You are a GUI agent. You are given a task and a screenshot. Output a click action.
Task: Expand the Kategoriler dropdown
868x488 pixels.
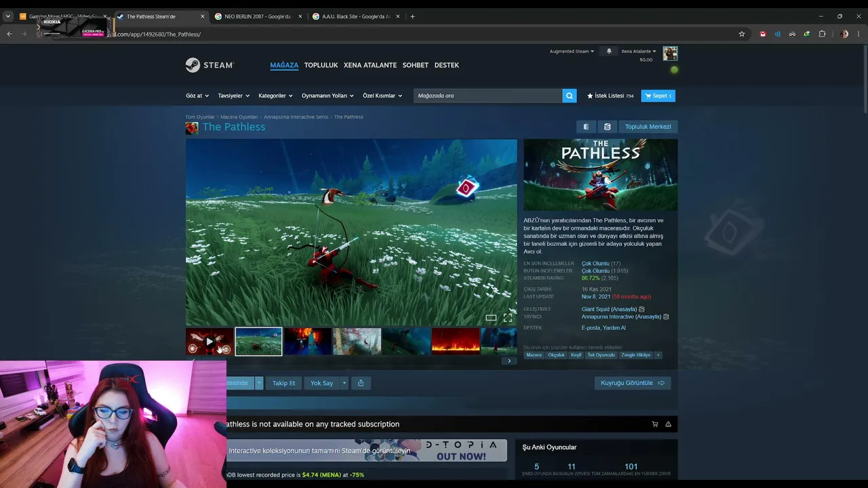[276, 96]
